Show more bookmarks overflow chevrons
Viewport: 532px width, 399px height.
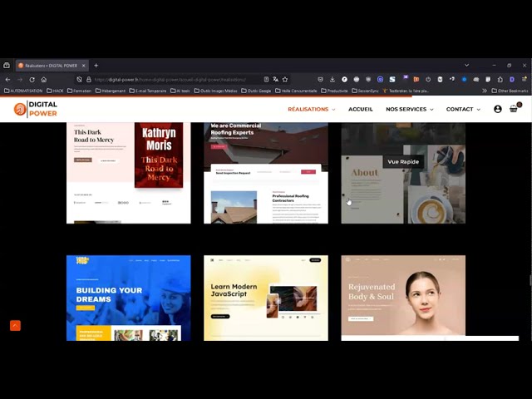(x=485, y=91)
